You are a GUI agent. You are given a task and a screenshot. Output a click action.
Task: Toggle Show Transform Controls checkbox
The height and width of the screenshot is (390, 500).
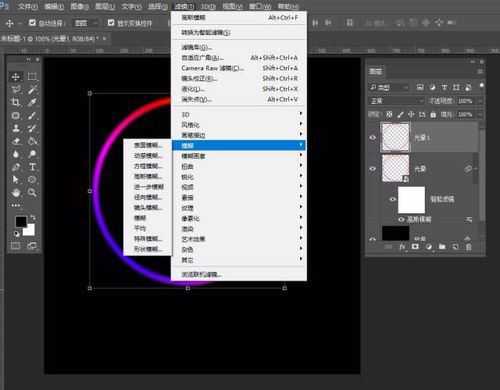click(111, 22)
